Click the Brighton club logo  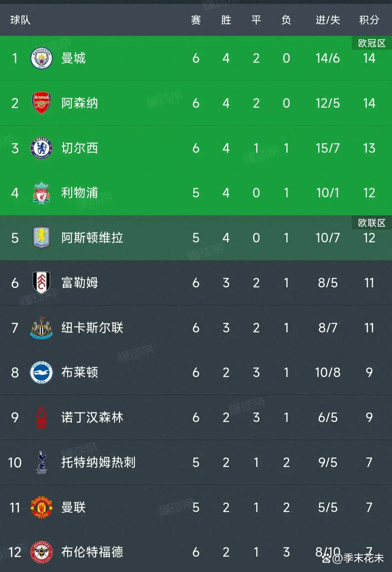(x=41, y=372)
